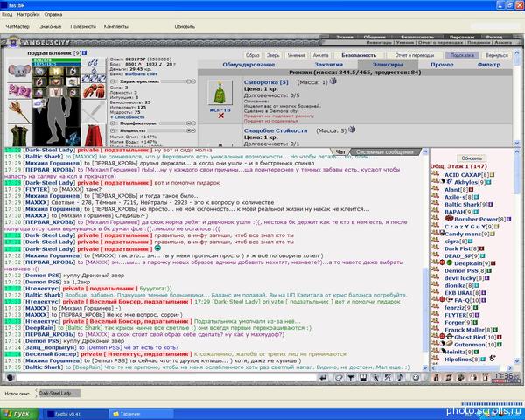Click the Сыворотка potion bottle thumbnail
Image resolution: width=525 pixels, height=420 pixels.
220,93
